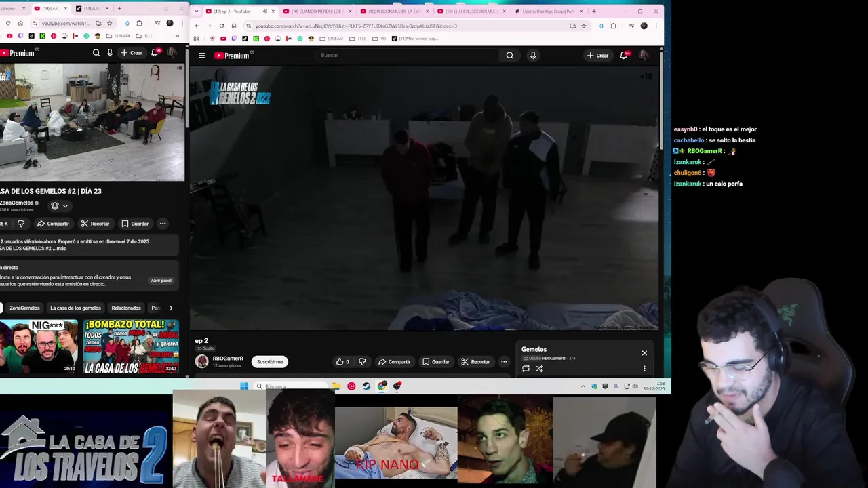
Task: Click Abrir panel chat button
Action: pyautogui.click(x=161, y=281)
